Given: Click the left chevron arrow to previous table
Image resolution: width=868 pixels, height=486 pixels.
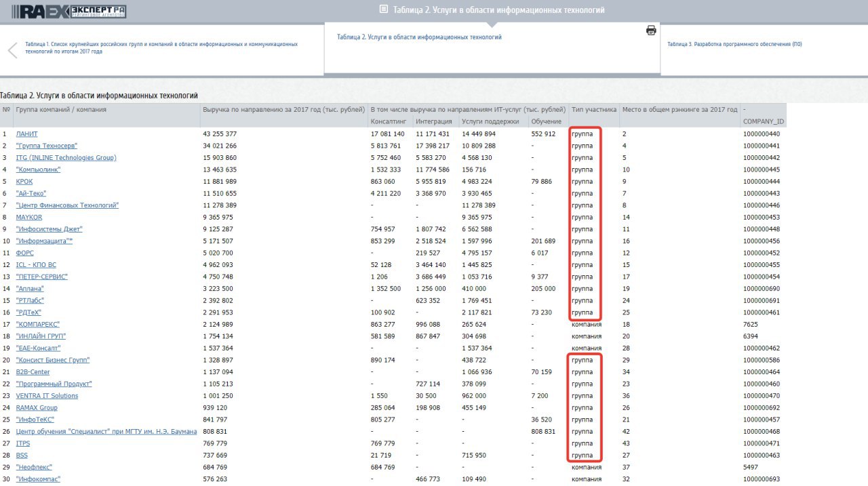Looking at the screenshot, I should coord(12,50).
